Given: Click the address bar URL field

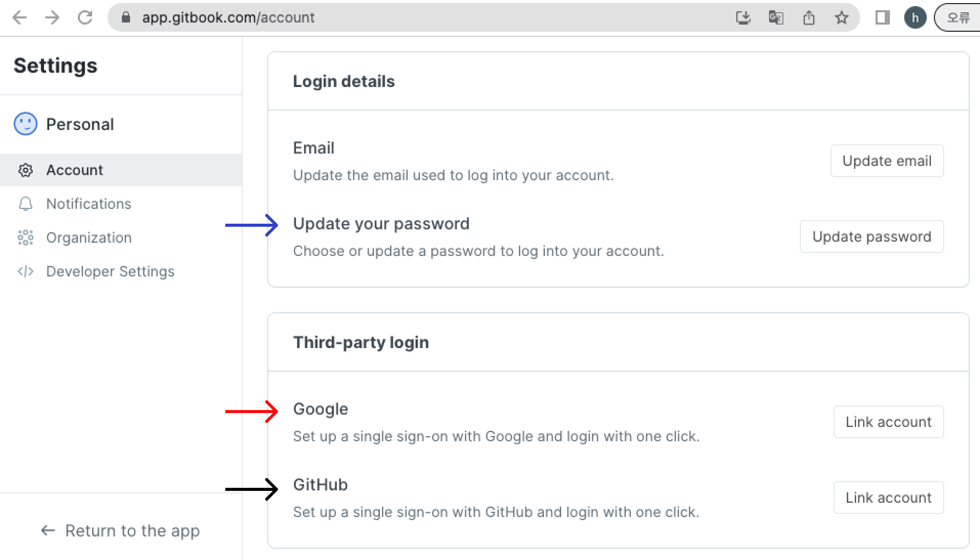Looking at the screenshot, I should pyautogui.click(x=410, y=18).
